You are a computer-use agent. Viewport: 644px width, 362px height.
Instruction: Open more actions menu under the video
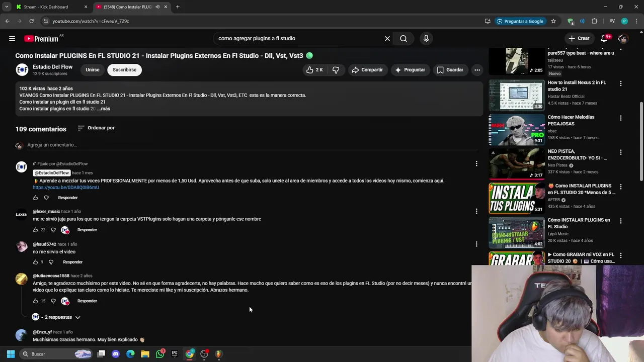pos(477,70)
